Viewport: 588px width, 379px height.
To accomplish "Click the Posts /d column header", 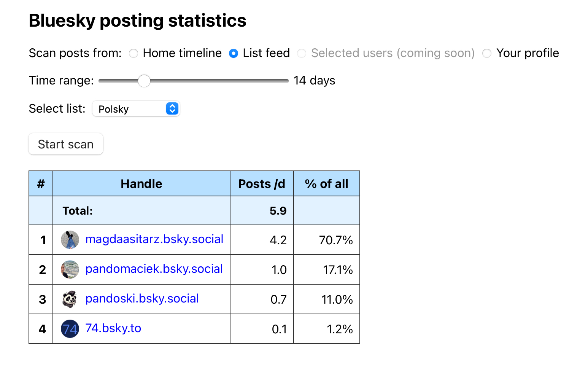I will coord(262,184).
